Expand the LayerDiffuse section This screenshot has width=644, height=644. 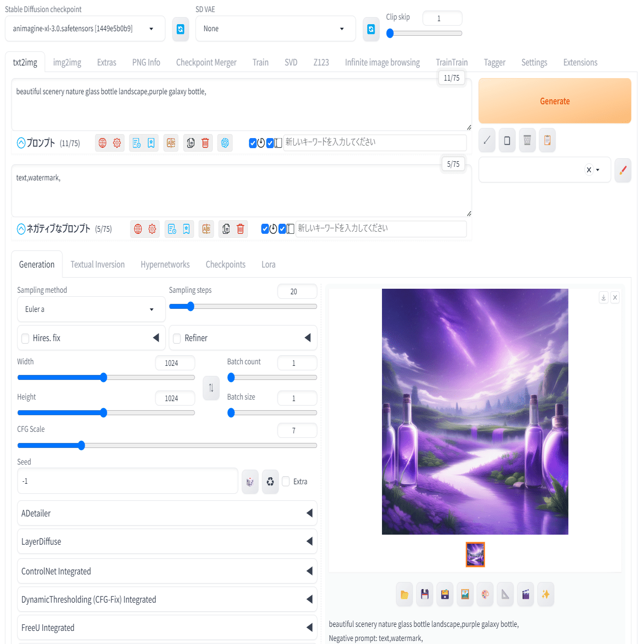point(167,542)
